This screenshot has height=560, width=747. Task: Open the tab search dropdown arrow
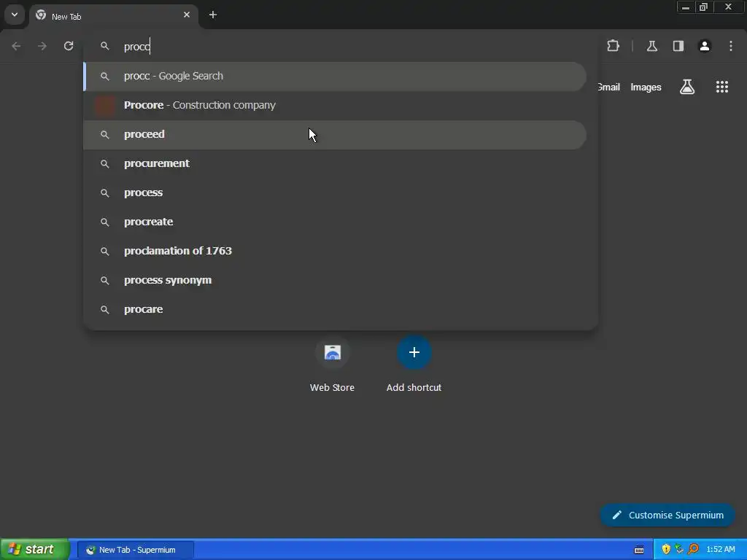point(15,15)
